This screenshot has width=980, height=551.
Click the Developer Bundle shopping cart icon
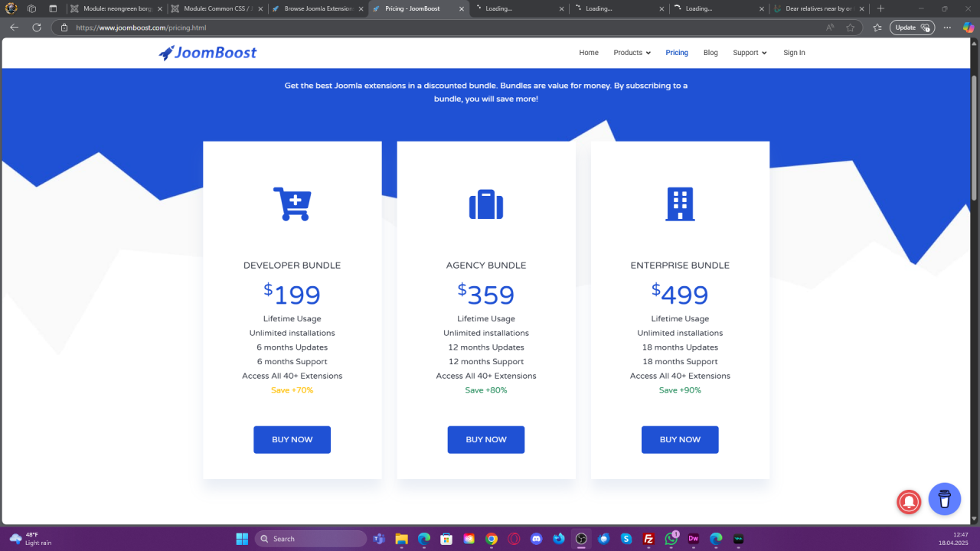292,204
